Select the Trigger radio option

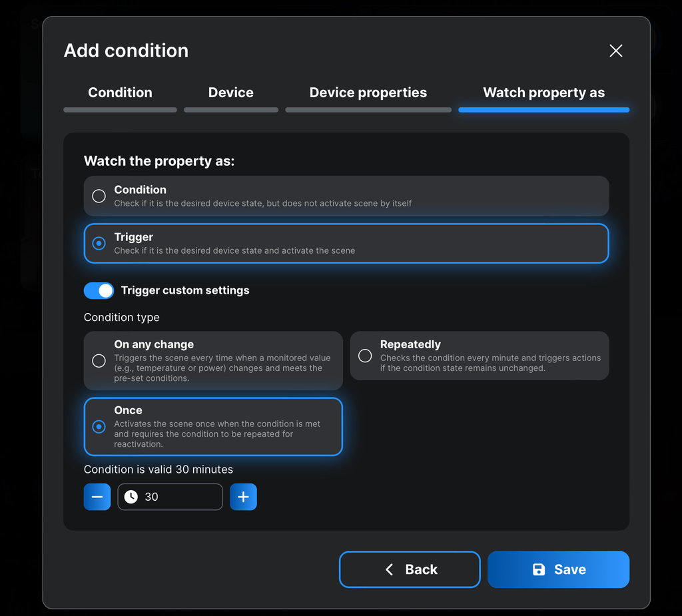(x=99, y=244)
